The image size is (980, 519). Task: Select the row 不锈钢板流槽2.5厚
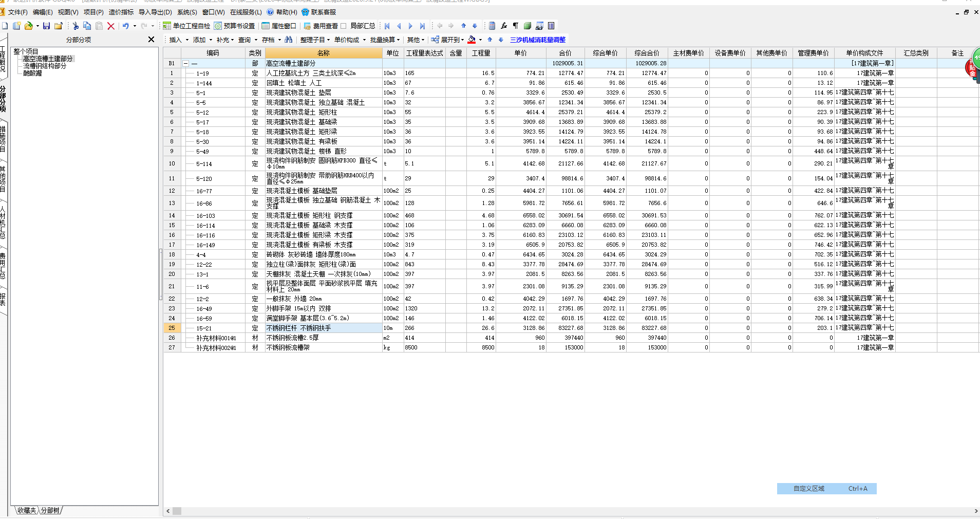click(x=571, y=338)
